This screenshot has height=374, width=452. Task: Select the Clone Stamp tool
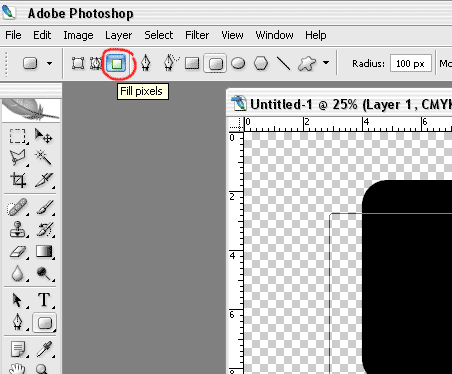tap(17, 229)
